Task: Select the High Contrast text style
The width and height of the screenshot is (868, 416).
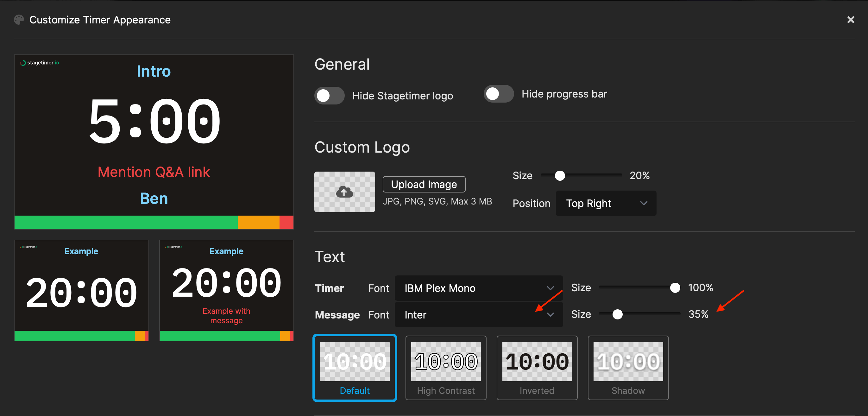Action: (446, 368)
